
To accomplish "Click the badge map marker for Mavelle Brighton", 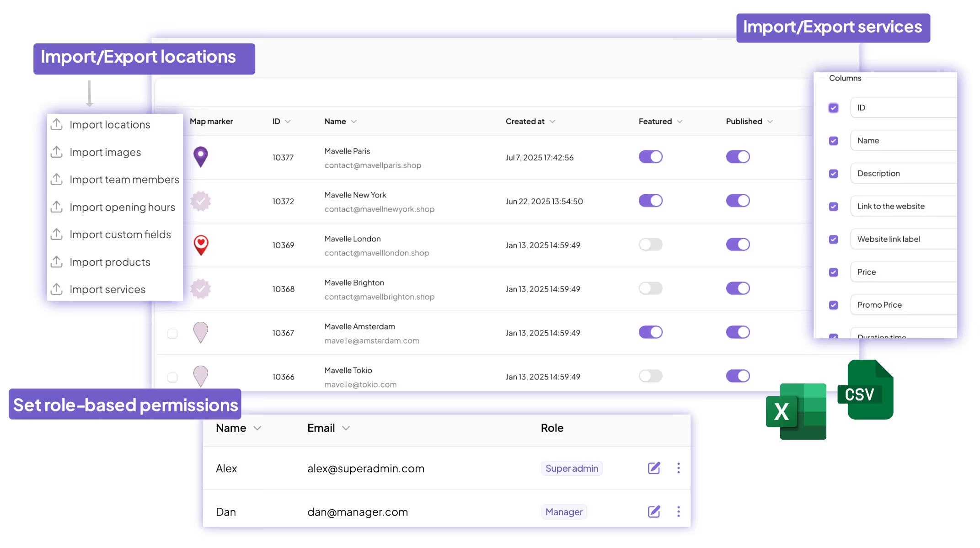I will 201,289.
